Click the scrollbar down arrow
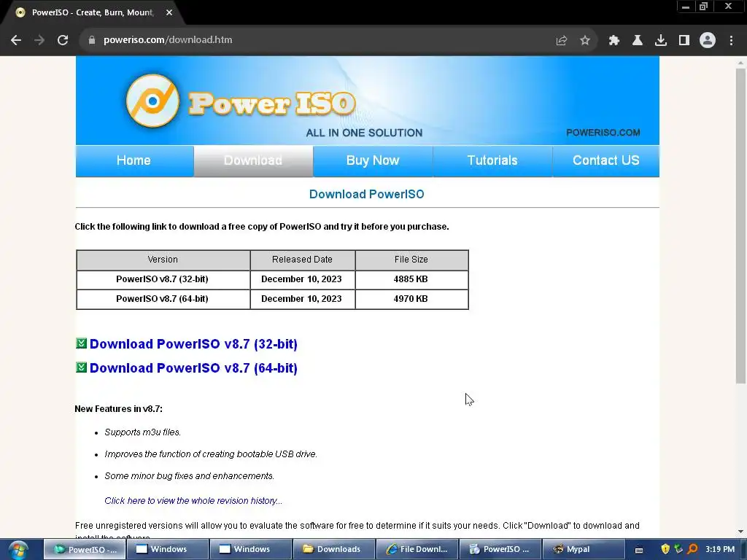Screen dimensions: 747x560 [740, 532]
